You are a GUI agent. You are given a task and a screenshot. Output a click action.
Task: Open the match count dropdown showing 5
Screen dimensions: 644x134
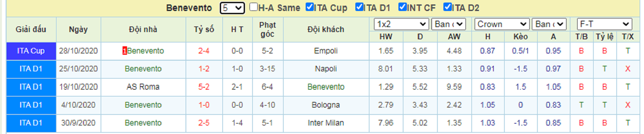click(x=232, y=8)
